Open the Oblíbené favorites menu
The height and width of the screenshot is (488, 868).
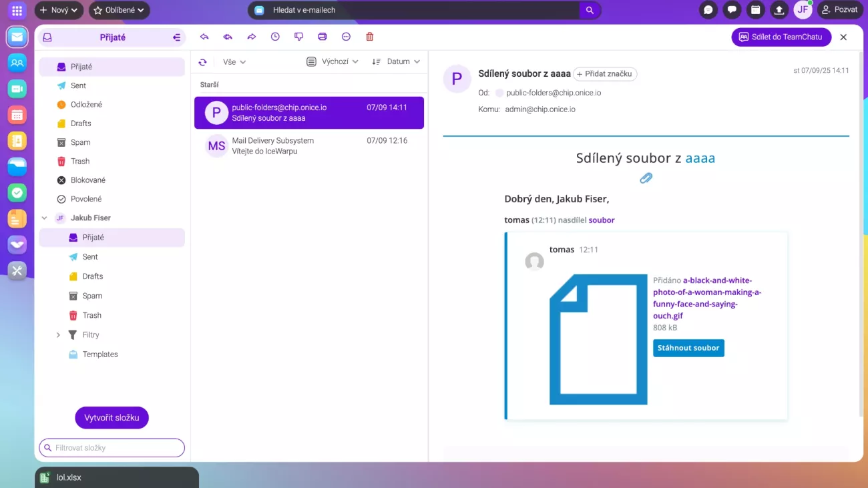(119, 10)
